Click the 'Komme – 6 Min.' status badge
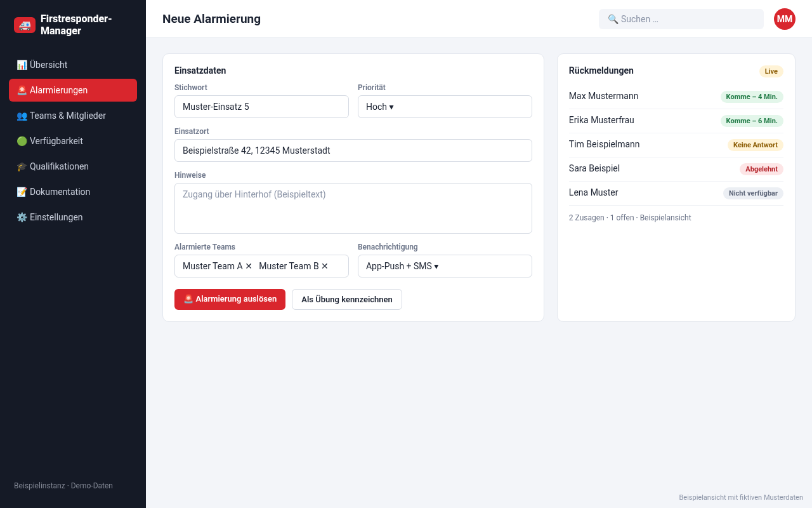 coord(752,121)
